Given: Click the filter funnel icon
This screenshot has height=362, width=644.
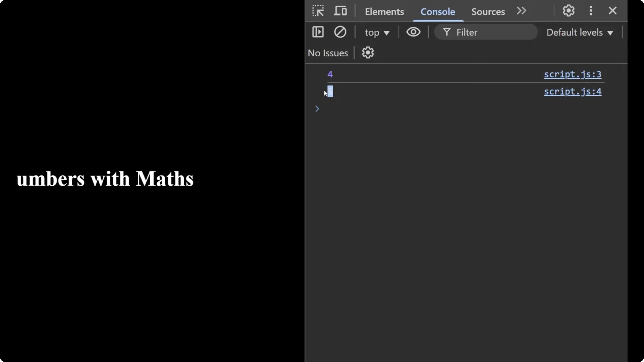Looking at the screenshot, I should coord(448,32).
